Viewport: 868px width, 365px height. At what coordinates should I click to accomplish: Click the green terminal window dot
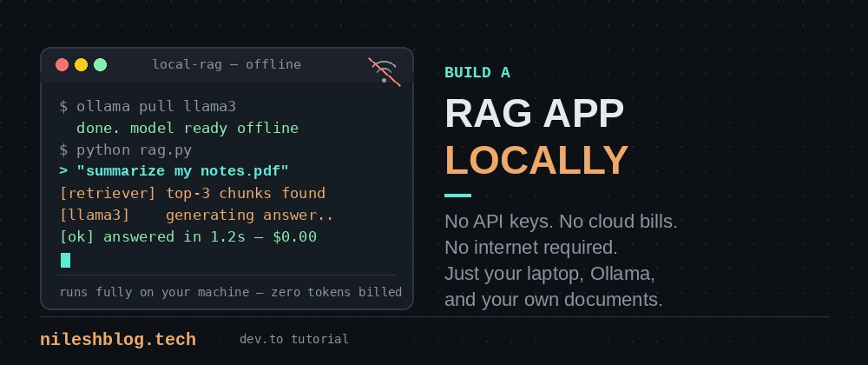tap(100, 65)
